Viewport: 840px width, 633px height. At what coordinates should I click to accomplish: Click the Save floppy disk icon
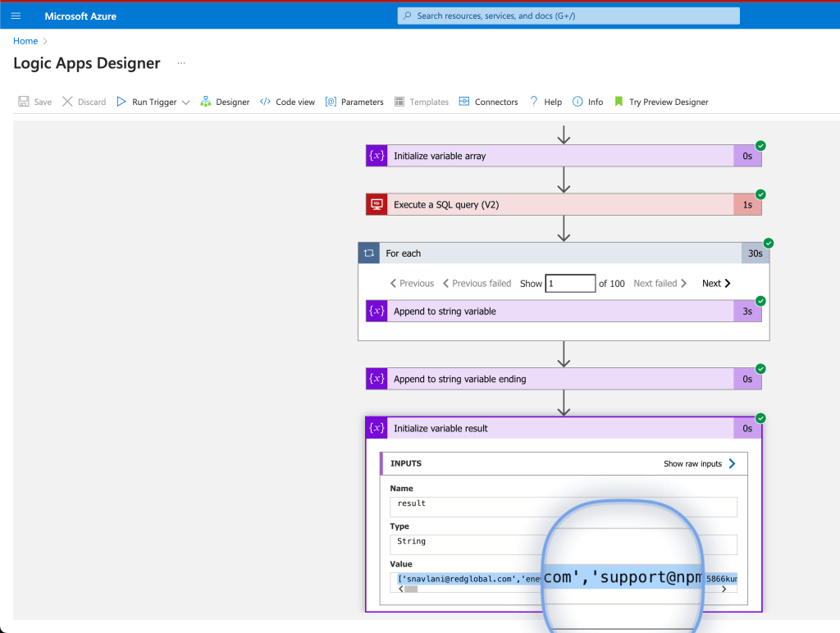24,102
